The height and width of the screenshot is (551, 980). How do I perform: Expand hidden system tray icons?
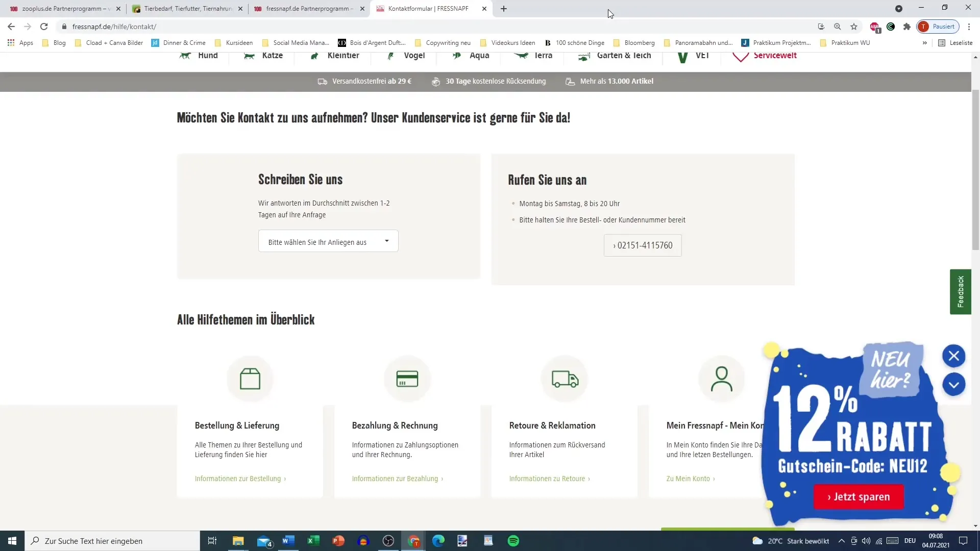[841, 541]
